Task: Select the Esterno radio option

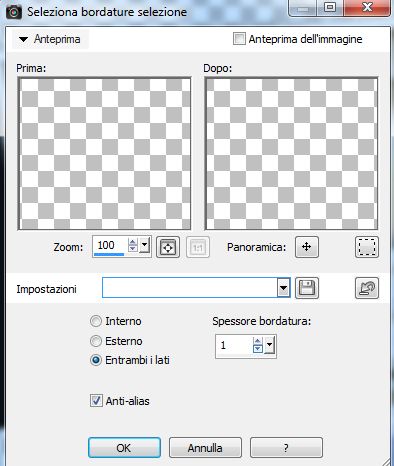Action: [x=96, y=341]
